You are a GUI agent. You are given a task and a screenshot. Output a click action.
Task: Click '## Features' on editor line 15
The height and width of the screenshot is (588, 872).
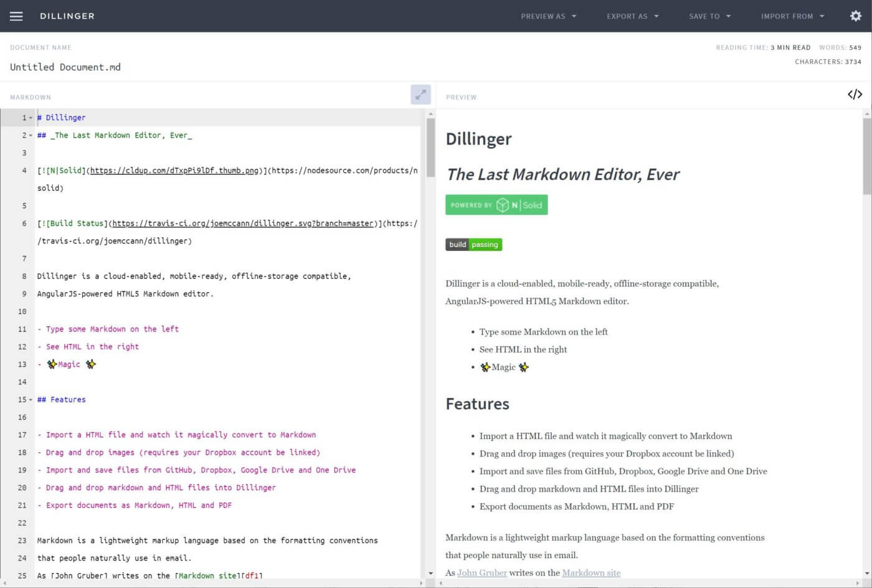62,400
